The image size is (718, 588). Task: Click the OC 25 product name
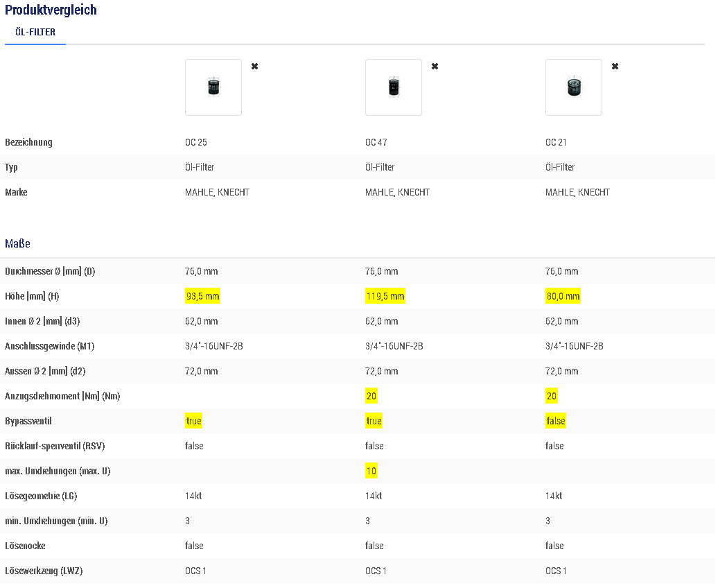[195, 143]
